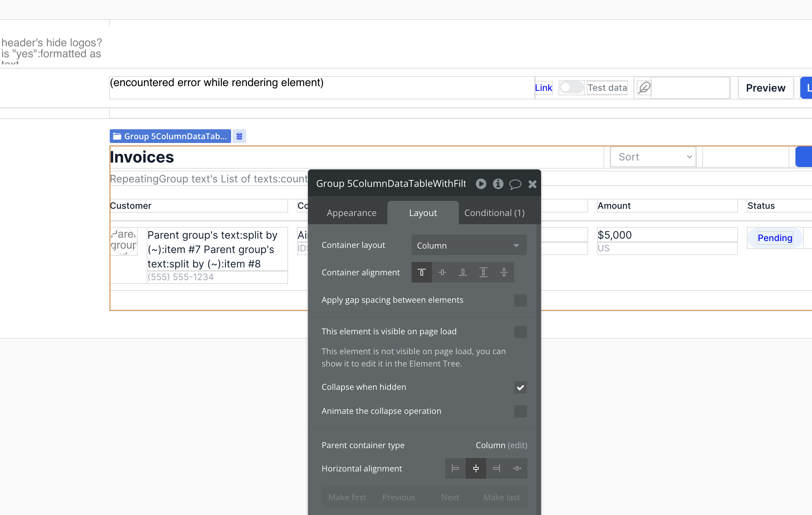Choose space-between container alignment icon
The width and height of the screenshot is (812, 515).
tap(483, 272)
